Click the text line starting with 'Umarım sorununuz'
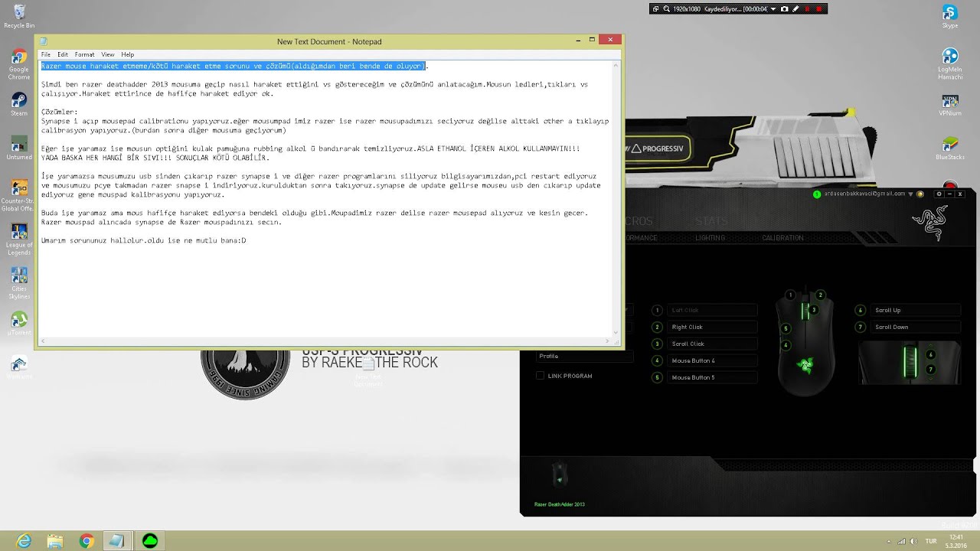Screen dimensions: 980x551 point(144,240)
